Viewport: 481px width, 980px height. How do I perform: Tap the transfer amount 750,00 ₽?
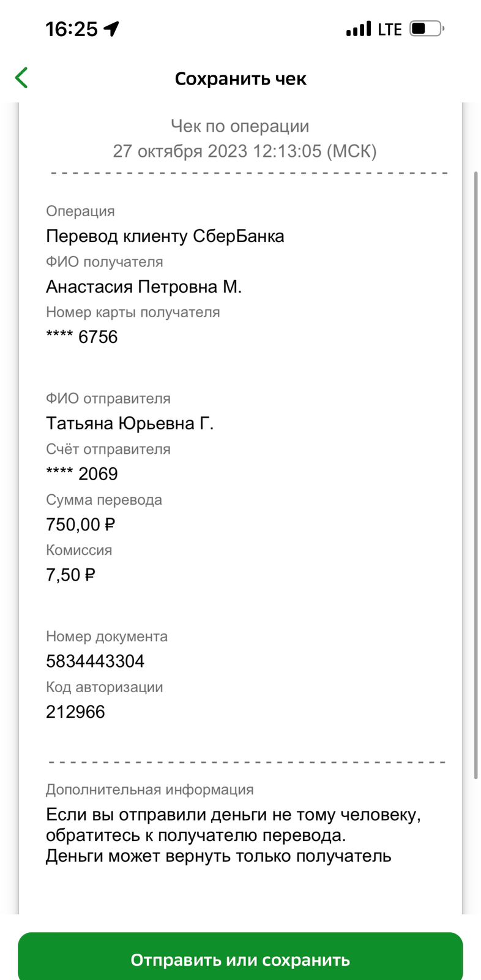pos(81,524)
